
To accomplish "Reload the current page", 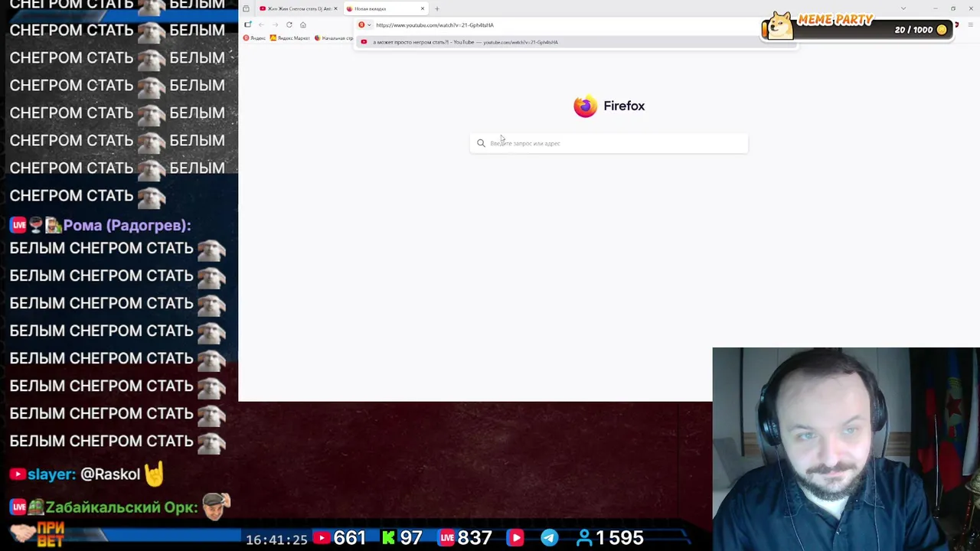I will [289, 24].
